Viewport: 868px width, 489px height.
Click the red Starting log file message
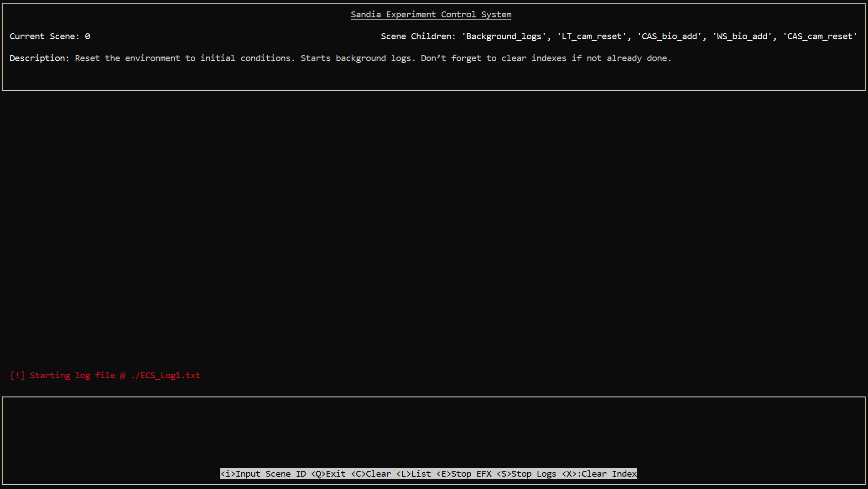[105, 376]
